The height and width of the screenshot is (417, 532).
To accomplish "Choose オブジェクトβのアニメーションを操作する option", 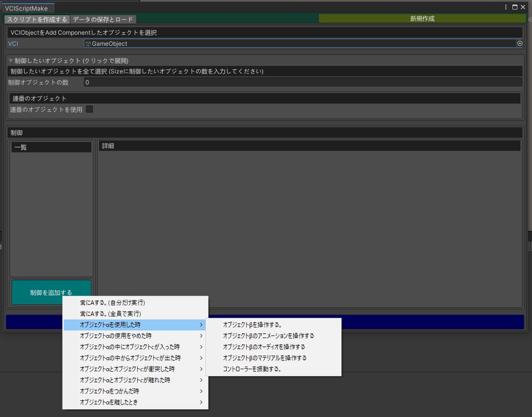I will pos(265,335).
